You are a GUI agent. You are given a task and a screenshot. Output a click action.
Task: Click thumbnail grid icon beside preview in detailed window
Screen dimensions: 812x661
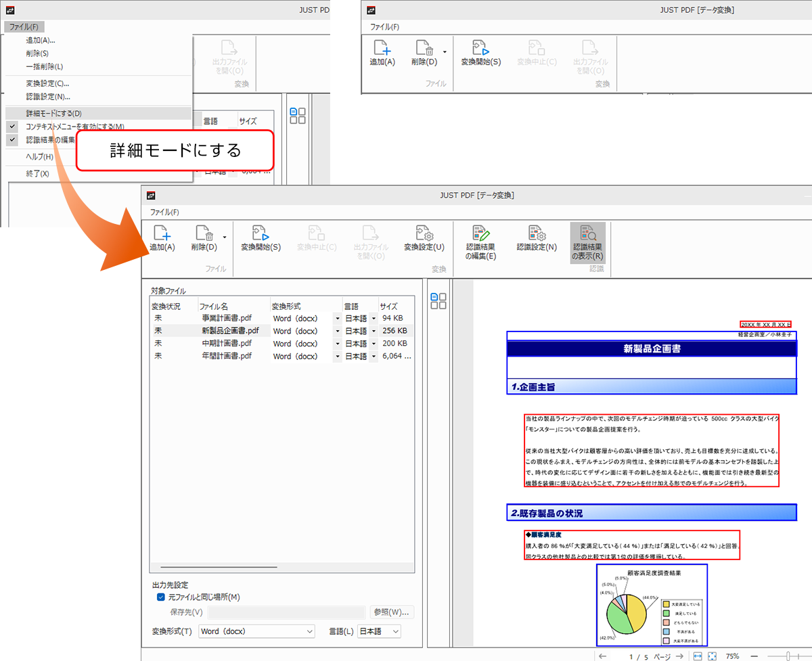pyautogui.click(x=438, y=301)
